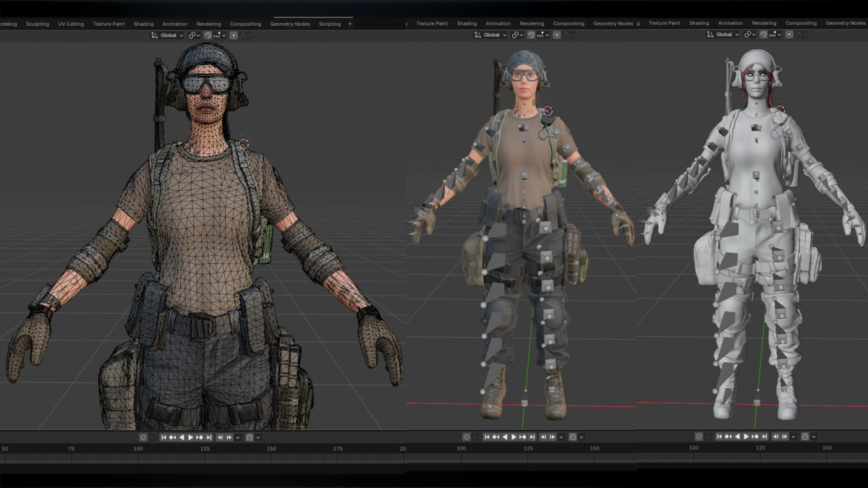The height and width of the screenshot is (488, 868).
Task: Jump to previous keyframe in left timeline
Action: point(173,437)
